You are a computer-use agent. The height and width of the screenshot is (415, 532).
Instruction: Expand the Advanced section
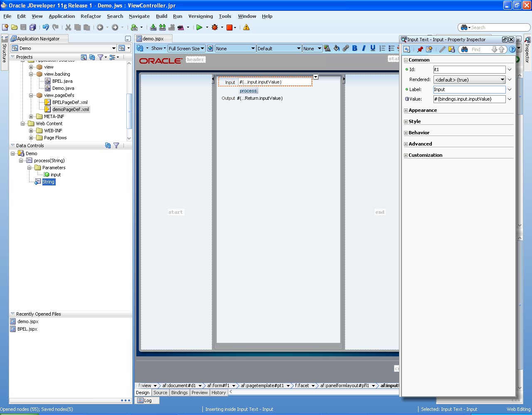[406, 144]
